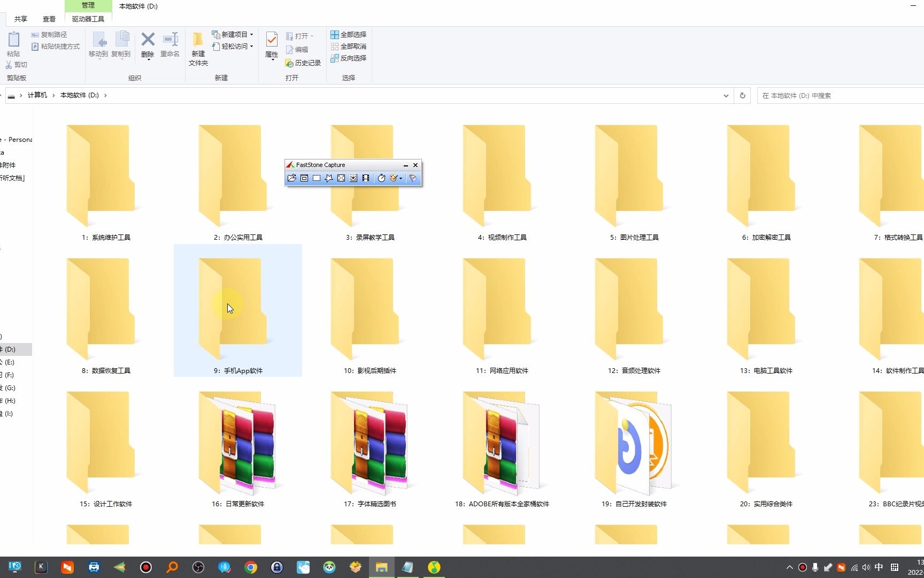Capture a scrolling window with FastStone
Viewport: 924px width, 578px height.
(353, 178)
